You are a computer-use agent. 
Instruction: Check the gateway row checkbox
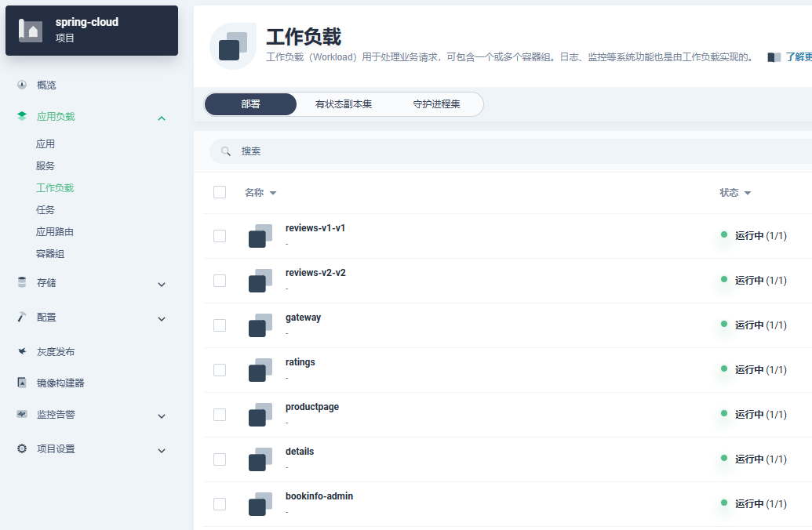point(220,325)
